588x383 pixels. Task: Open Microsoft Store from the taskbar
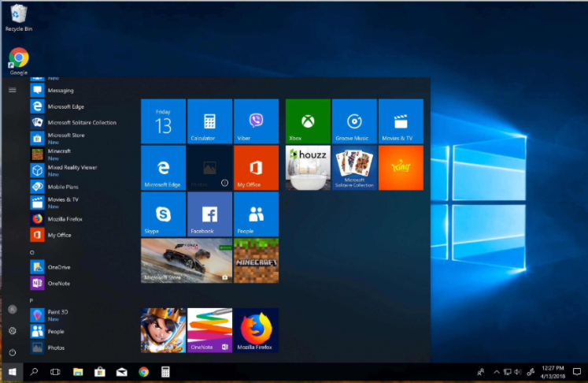[100, 372]
